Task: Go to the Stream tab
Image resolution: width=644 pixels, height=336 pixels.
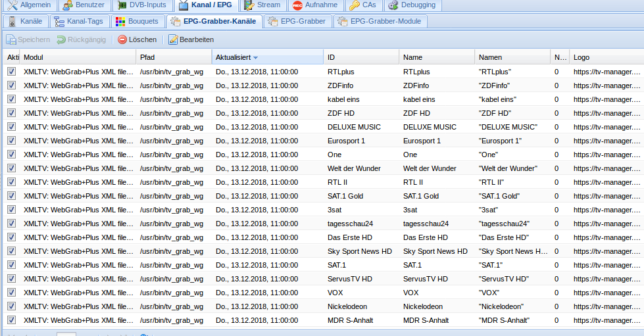Action: coord(262,5)
